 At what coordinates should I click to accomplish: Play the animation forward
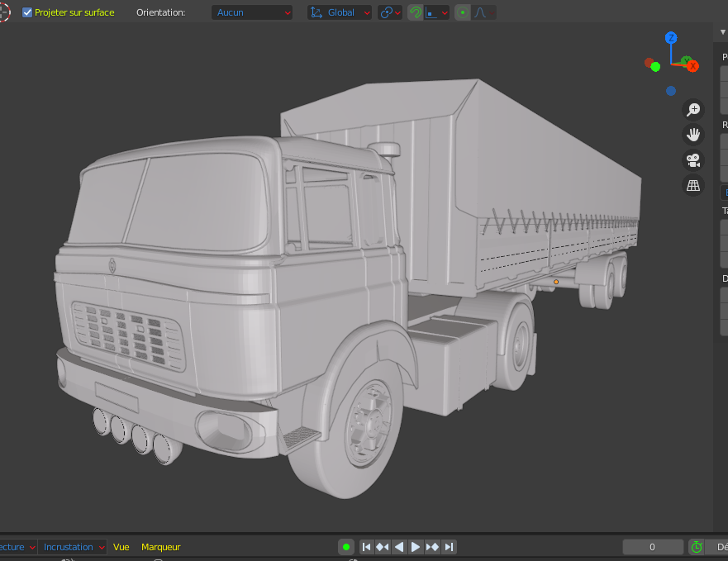(x=416, y=547)
